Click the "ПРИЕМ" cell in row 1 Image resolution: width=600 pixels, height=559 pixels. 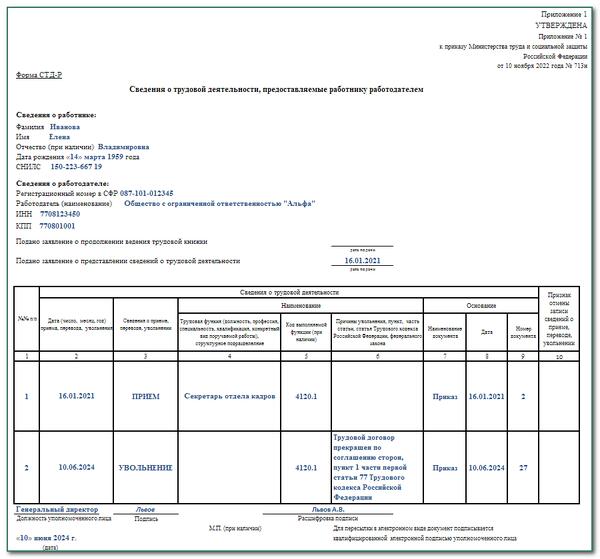coord(145,397)
